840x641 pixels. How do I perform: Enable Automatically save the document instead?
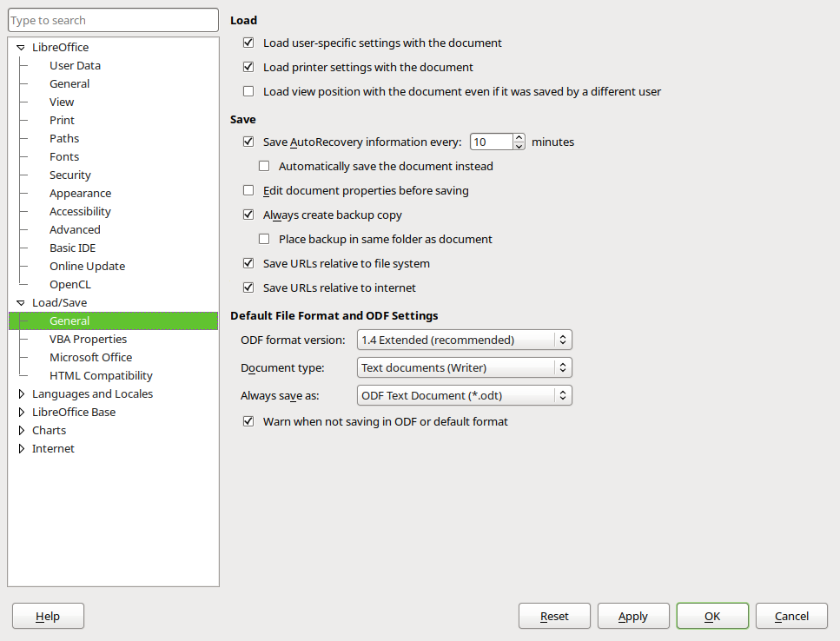click(264, 166)
